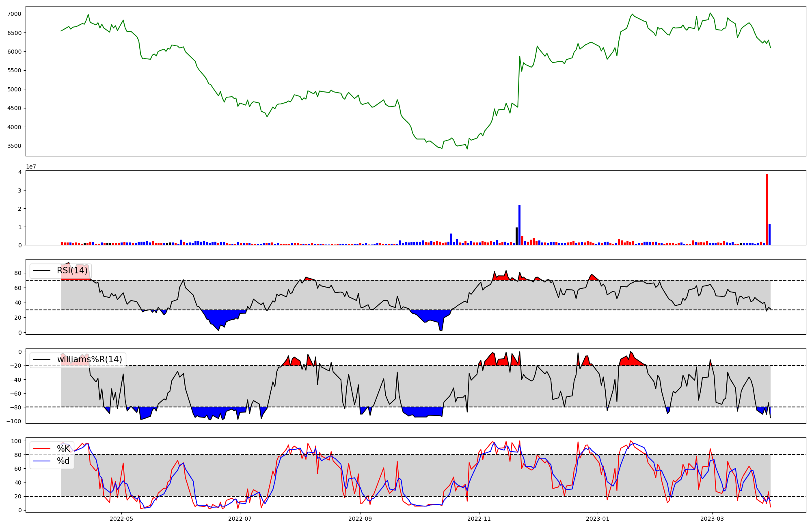Click the red %K legend line sample
The width and height of the screenshot is (812, 528).
click(x=42, y=449)
